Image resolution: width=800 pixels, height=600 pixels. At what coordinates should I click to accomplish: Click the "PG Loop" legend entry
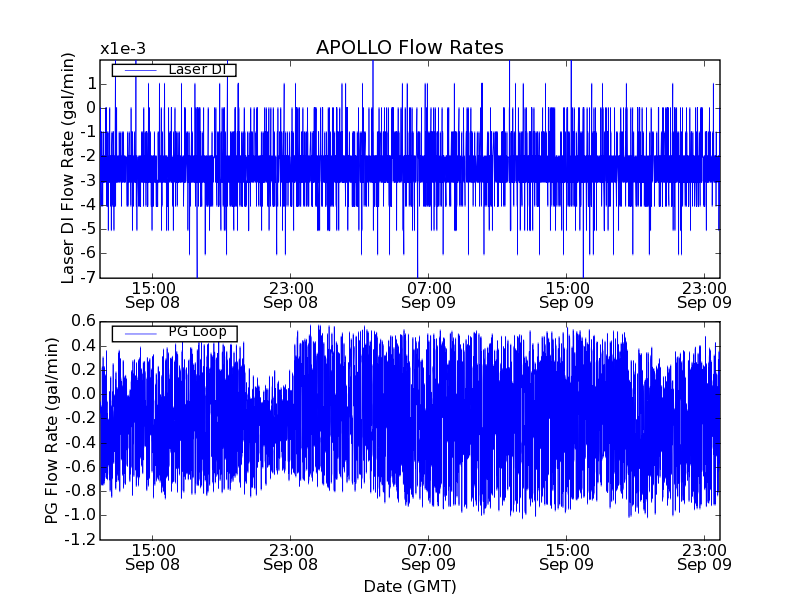tap(174, 332)
